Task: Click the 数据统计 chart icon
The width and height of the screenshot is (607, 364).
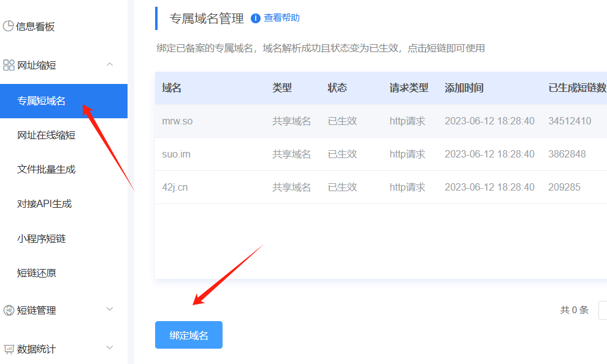Action: click(9, 349)
